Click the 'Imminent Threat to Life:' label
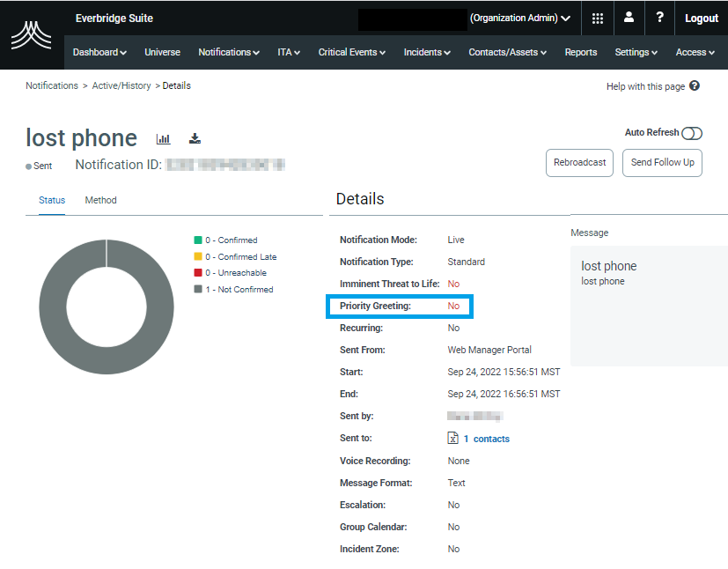This screenshot has height=569, width=728. 390,284
